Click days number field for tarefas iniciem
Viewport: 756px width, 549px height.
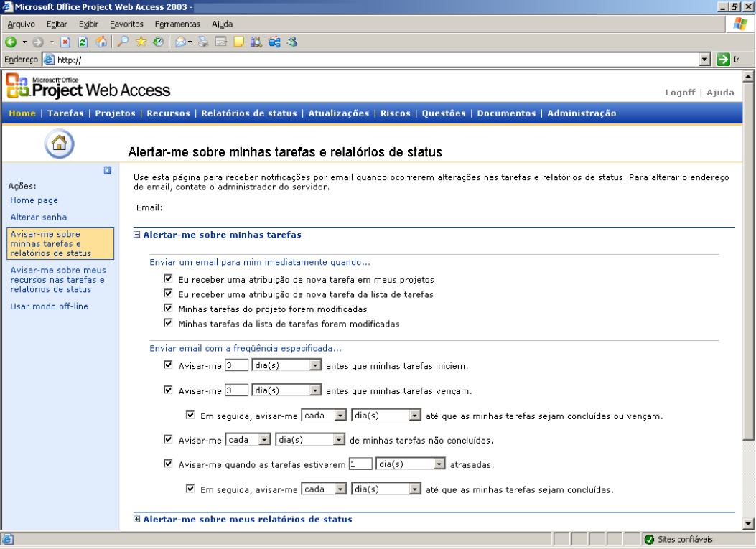[237, 365]
